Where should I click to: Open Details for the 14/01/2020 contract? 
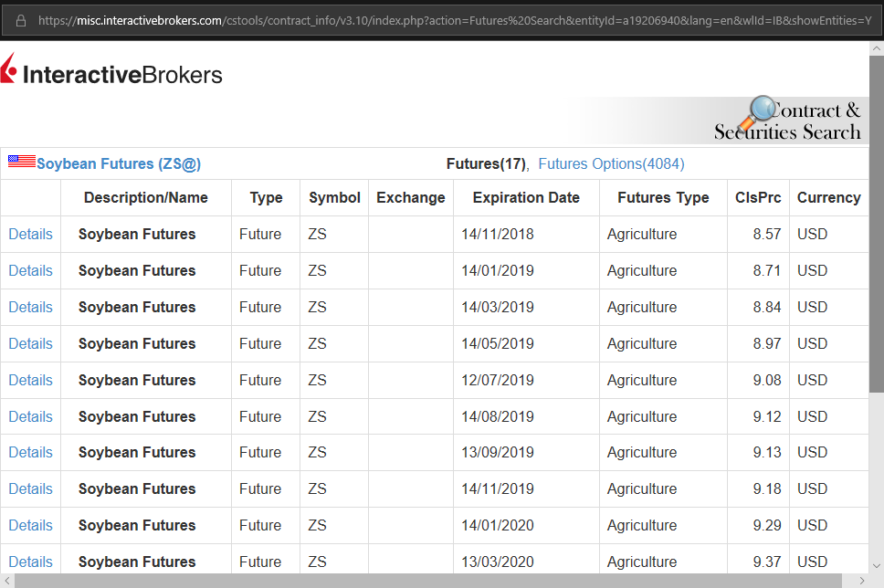[x=30, y=525]
